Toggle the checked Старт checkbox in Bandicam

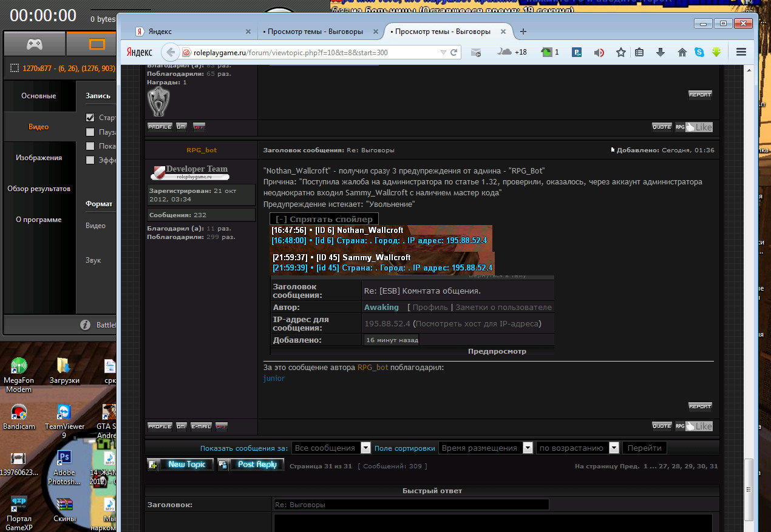90,117
